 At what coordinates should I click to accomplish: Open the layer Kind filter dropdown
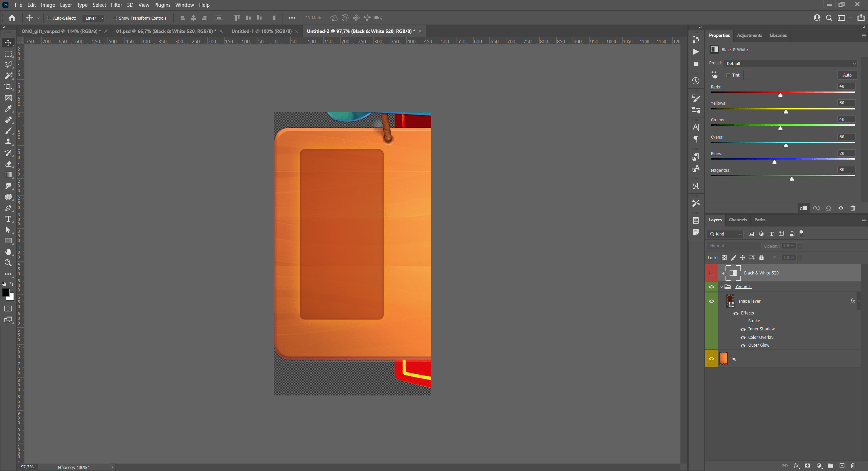pyautogui.click(x=726, y=234)
